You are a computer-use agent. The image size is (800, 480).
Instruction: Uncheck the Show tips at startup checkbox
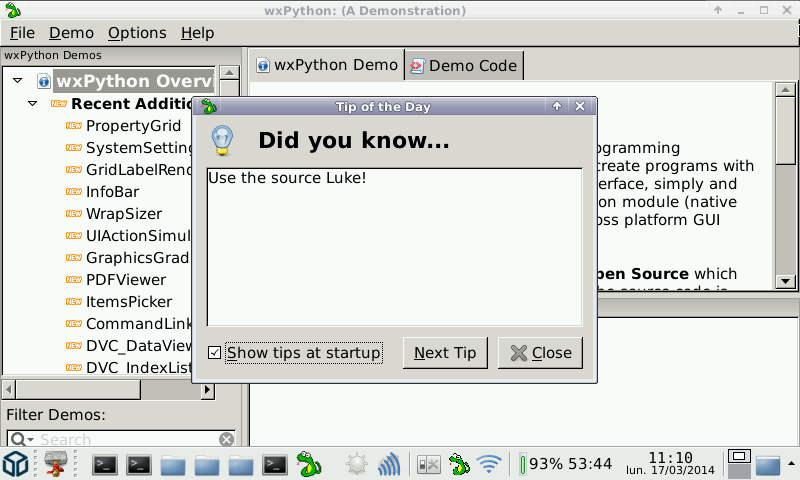point(214,352)
